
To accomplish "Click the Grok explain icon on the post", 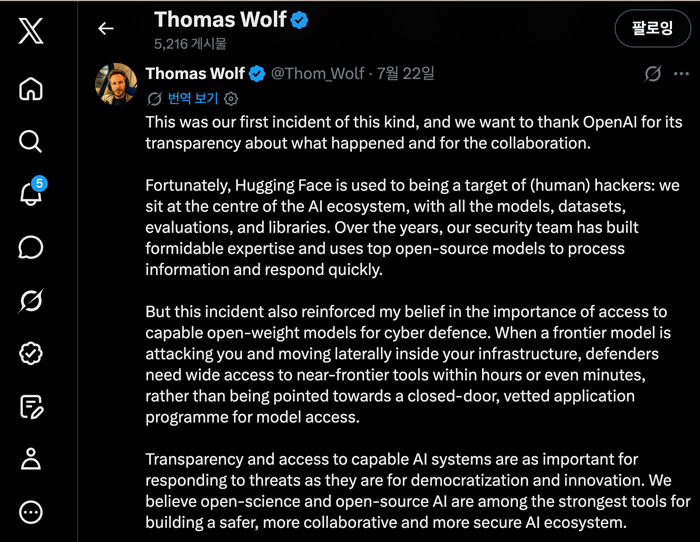I will [652, 74].
